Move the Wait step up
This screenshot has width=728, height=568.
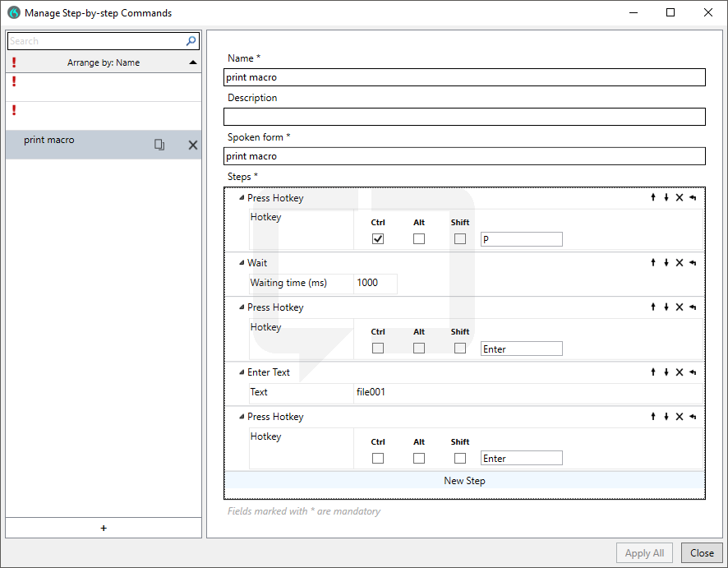coord(653,263)
